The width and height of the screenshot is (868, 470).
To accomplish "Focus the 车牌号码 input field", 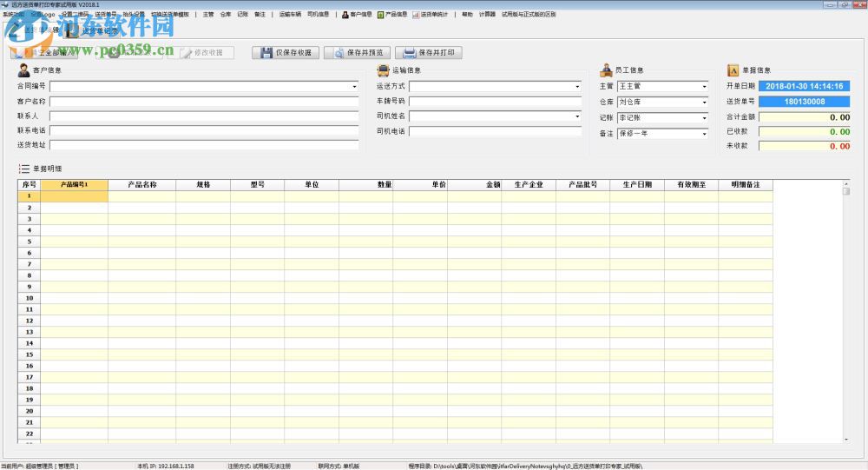I will coord(496,102).
